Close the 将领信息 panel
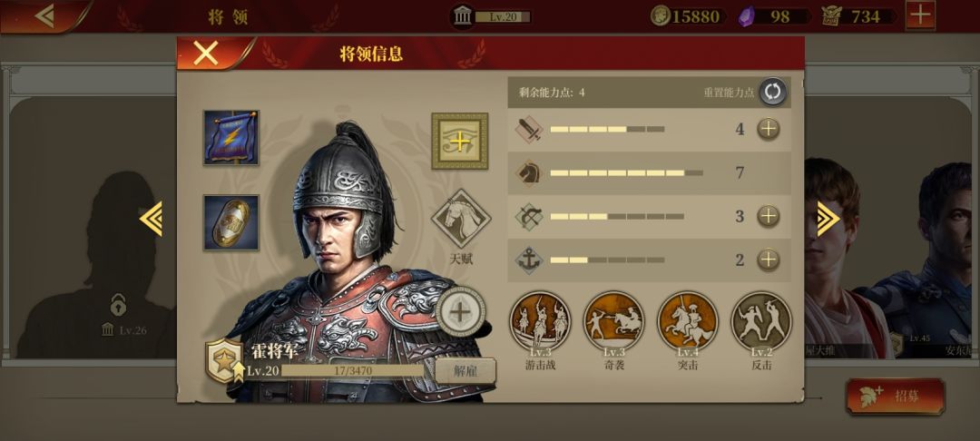This screenshot has height=441, width=980. coord(206,54)
